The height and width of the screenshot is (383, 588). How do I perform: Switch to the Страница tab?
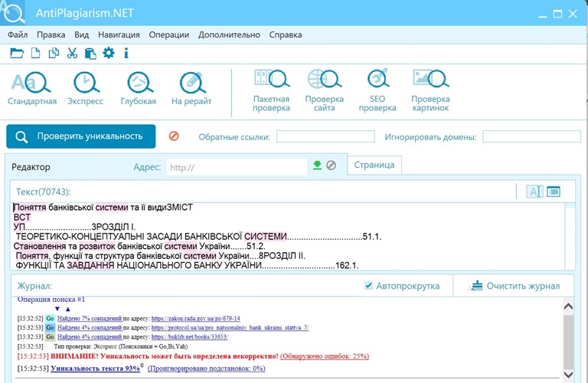tap(374, 165)
